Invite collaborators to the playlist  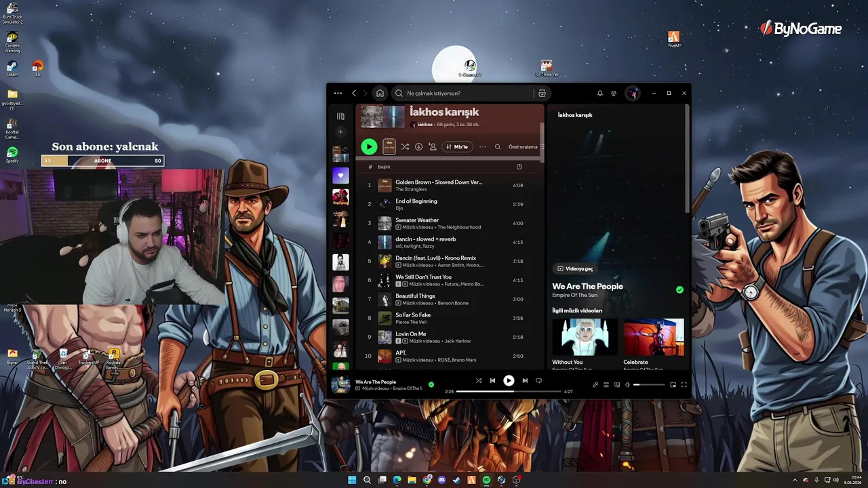click(x=432, y=146)
